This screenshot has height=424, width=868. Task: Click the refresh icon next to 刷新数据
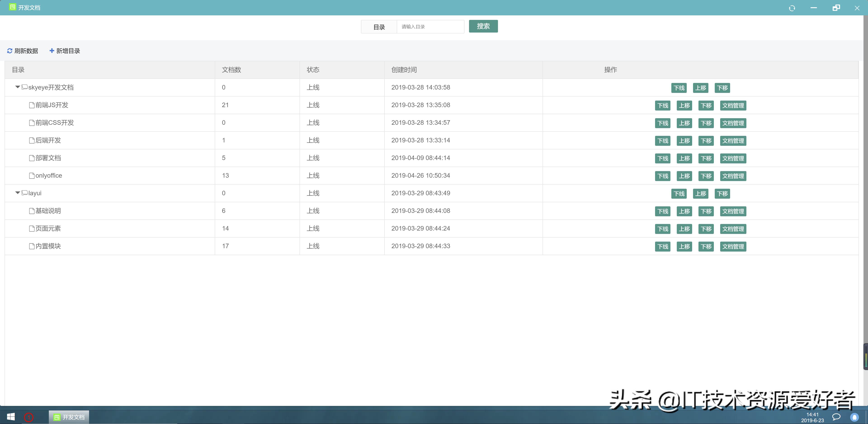[x=9, y=51]
